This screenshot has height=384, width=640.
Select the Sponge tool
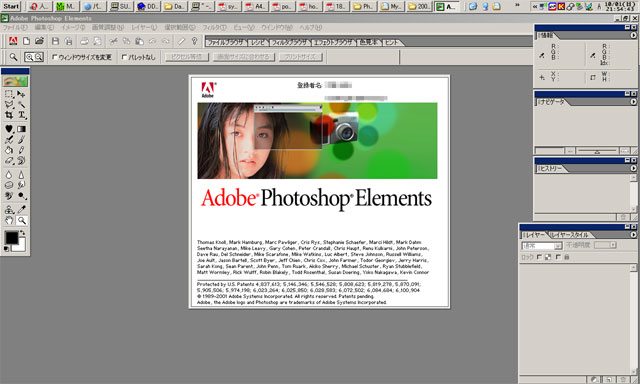click(x=9, y=185)
